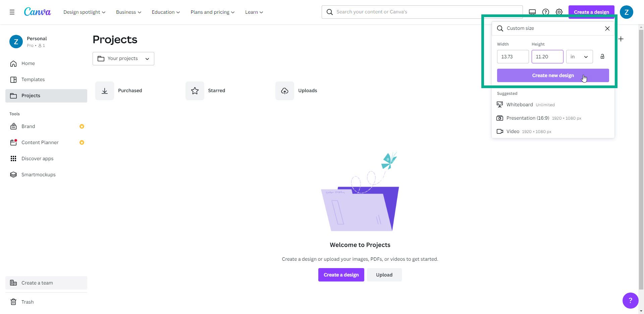
Task: Switch to the Templates section
Action: tap(33, 79)
